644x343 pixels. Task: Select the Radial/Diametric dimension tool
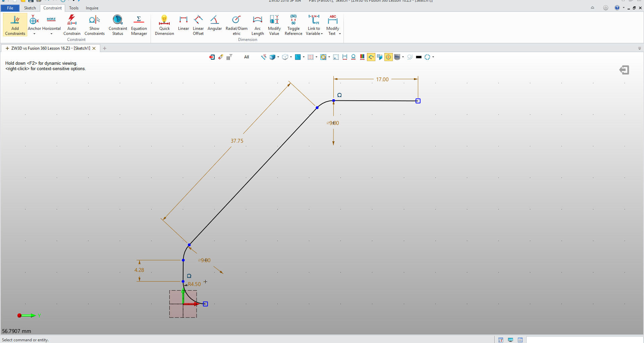236,25
